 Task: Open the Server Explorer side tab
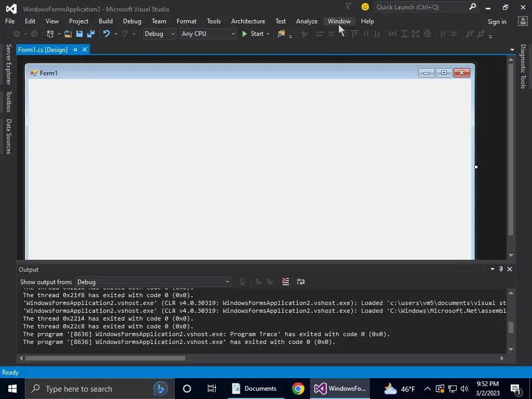pyautogui.click(x=8, y=64)
